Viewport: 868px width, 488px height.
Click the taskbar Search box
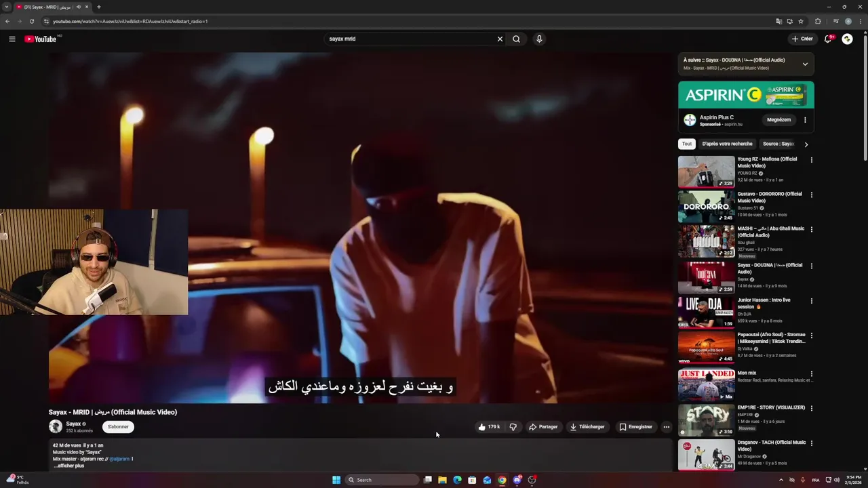pyautogui.click(x=382, y=480)
